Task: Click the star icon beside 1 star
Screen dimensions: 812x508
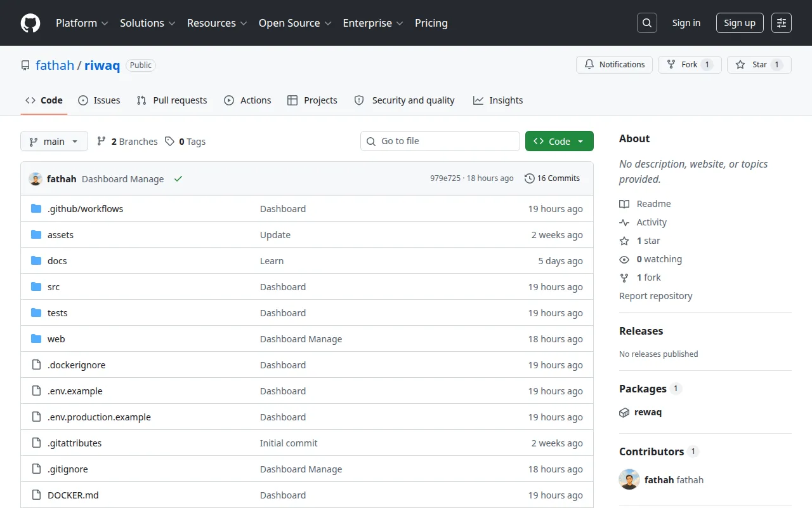Action: click(x=624, y=241)
